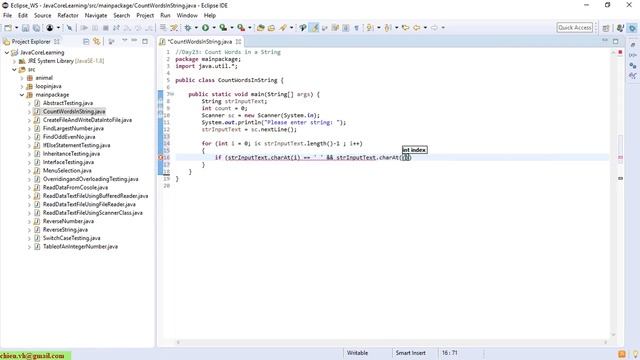Click the Skip All Breakpoints icon
Viewport: 640px width, 360px height.
click(x=69, y=28)
